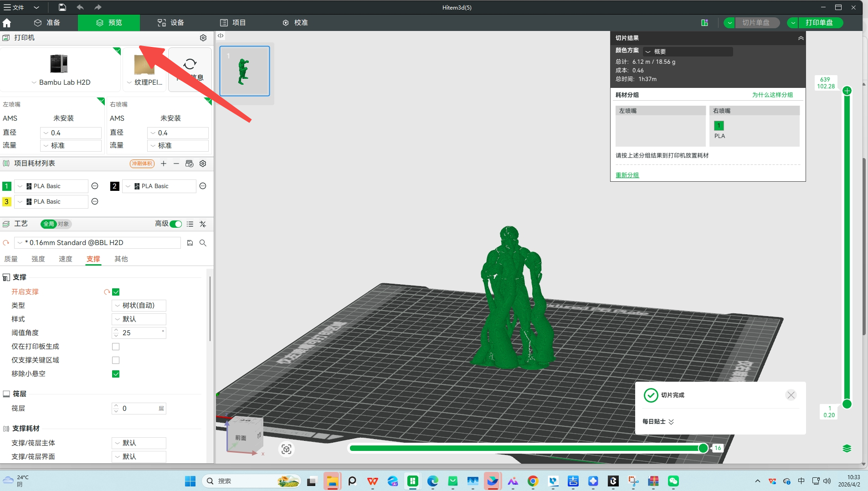The width and height of the screenshot is (868, 491).
Task: Search process presets with magnifier icon
Action: pyautogui.click(x=202, y=243)
